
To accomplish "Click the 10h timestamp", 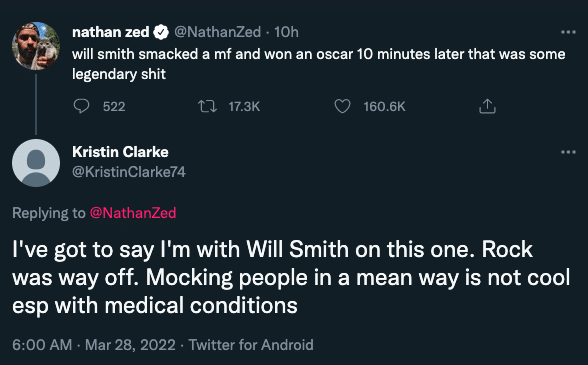I will tap(286, 32).
